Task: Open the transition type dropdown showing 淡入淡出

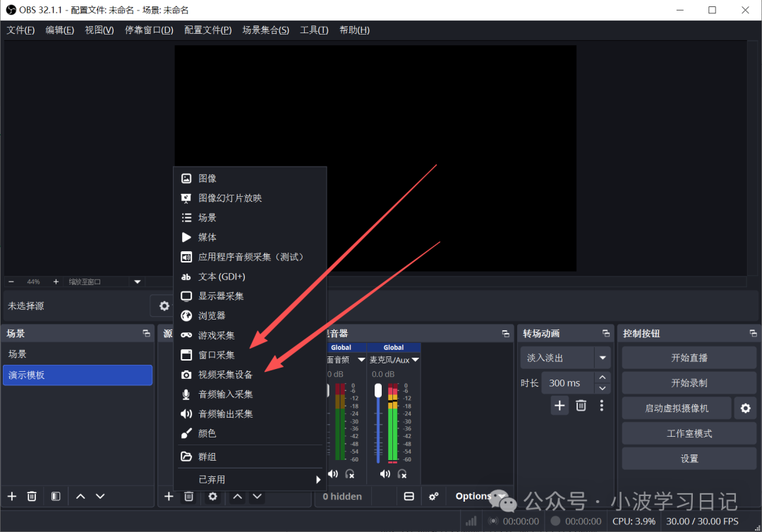Action: pos(564,357)
